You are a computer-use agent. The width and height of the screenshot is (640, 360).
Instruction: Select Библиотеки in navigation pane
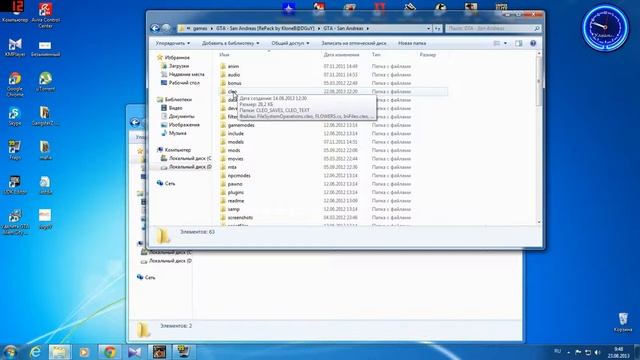(174, 100)
